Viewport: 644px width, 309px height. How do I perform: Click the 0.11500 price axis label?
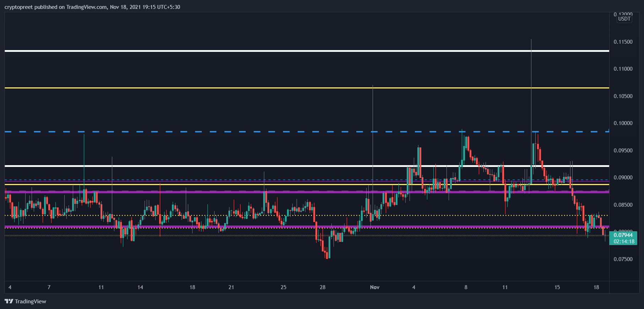623,42
